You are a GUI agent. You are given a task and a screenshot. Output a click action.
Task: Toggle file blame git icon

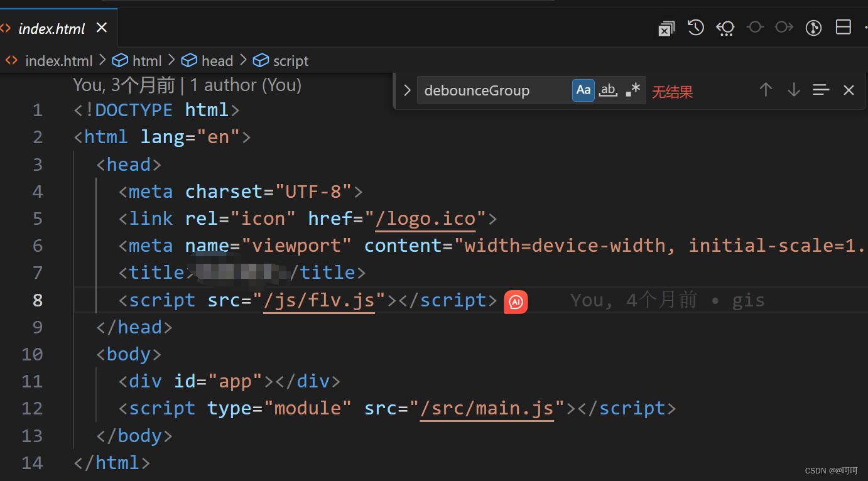click(x=813, y=28)
